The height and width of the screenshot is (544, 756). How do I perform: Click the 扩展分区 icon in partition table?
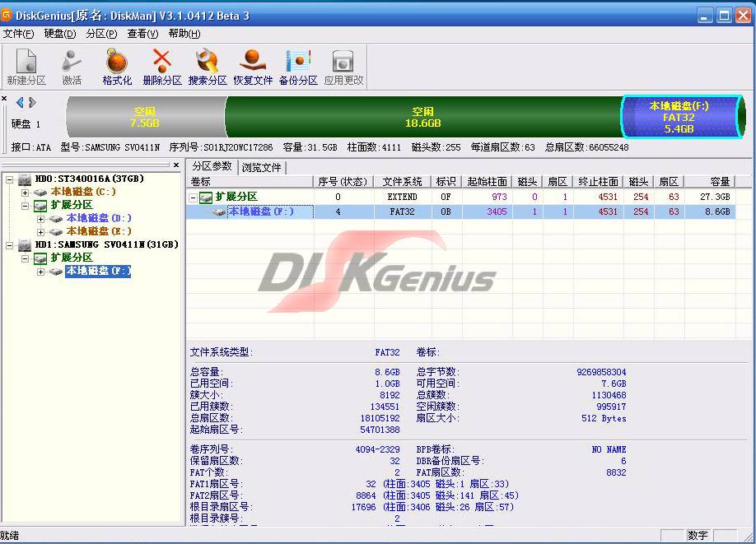(206, 198)
